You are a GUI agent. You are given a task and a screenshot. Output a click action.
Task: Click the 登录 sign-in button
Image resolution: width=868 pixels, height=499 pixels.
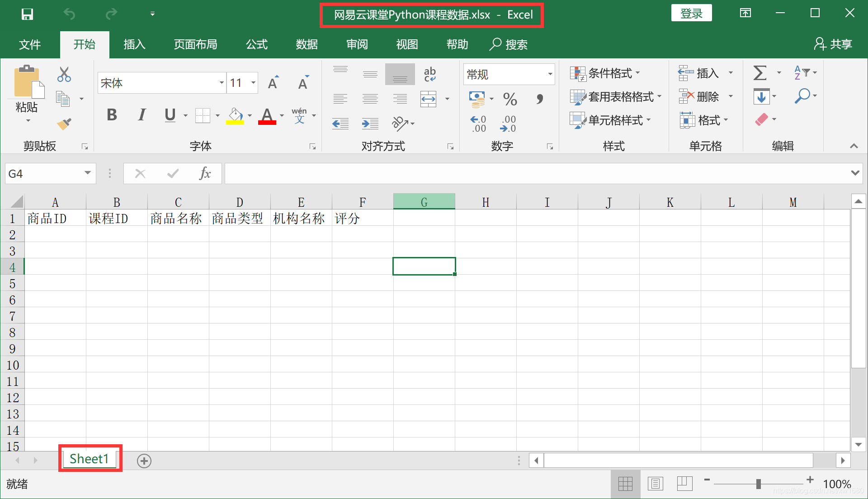point(691,14)
